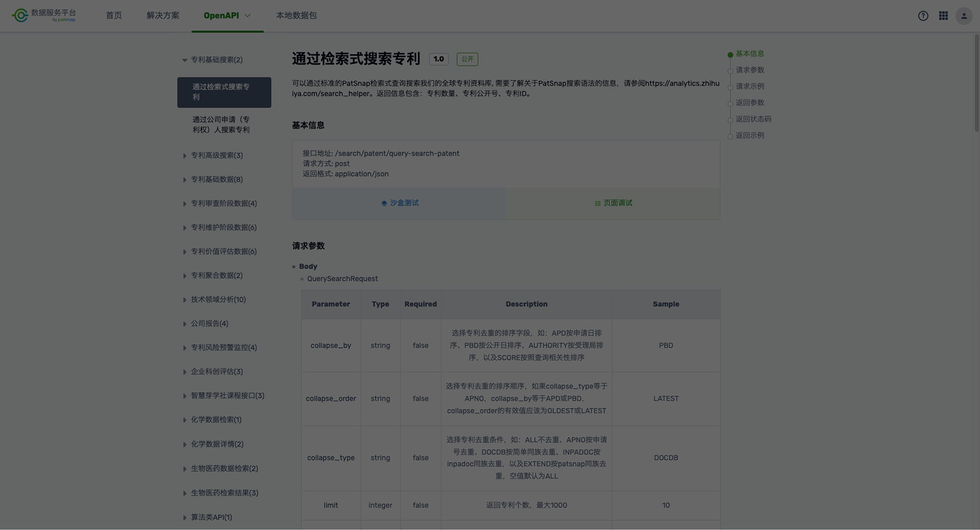The width and height of the screenshot is (980, 530).
Task: Click the PatSnap data platform logo
Action: pos(44,16)
